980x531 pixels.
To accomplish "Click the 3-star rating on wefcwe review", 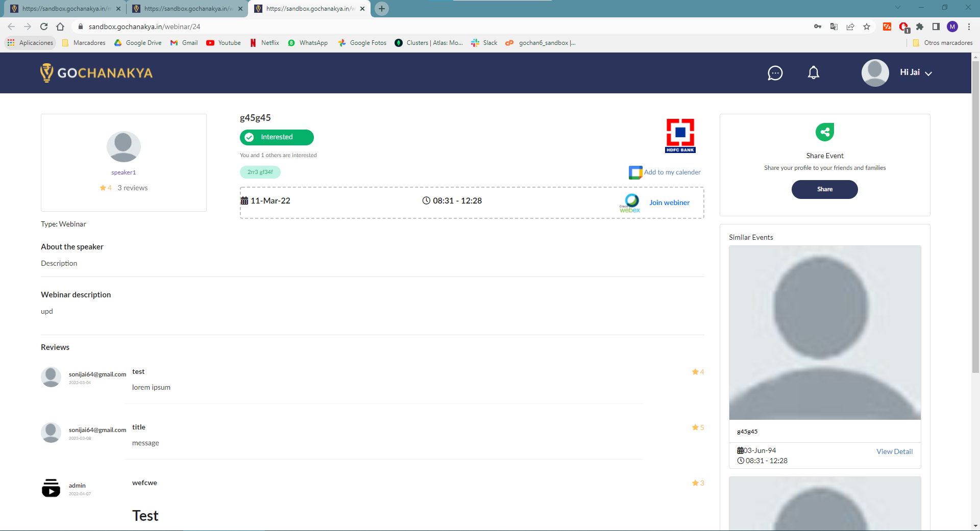I will (698, 483).
